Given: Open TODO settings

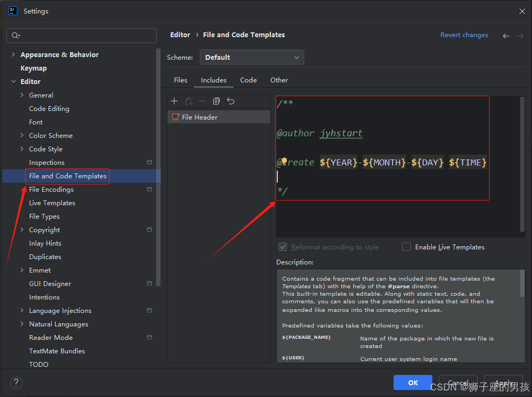Looking at the screenshot, I should (39, 365).
